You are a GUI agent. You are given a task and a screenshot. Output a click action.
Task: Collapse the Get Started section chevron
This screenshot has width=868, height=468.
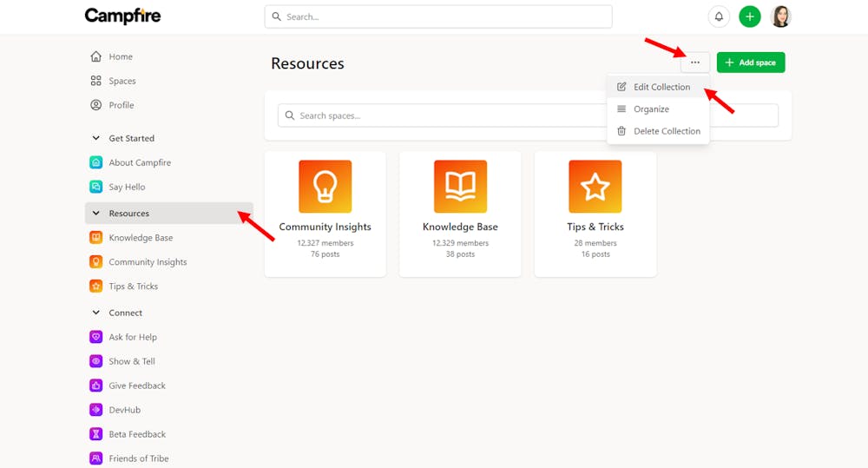click(x=95, y=138)
